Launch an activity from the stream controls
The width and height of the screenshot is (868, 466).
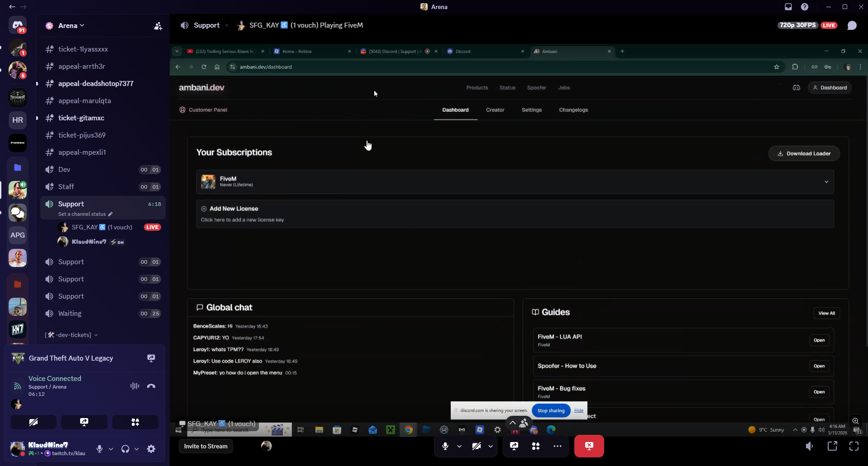(x=536, y=446)
